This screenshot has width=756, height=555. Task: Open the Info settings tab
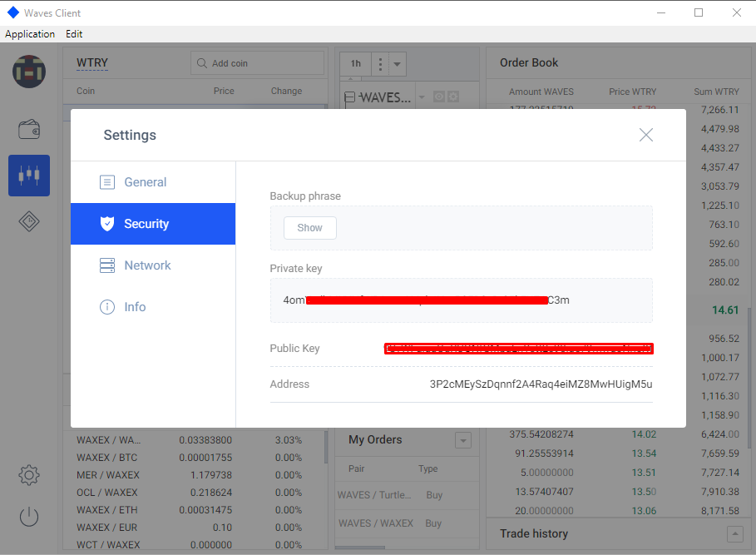pos(153,307)
